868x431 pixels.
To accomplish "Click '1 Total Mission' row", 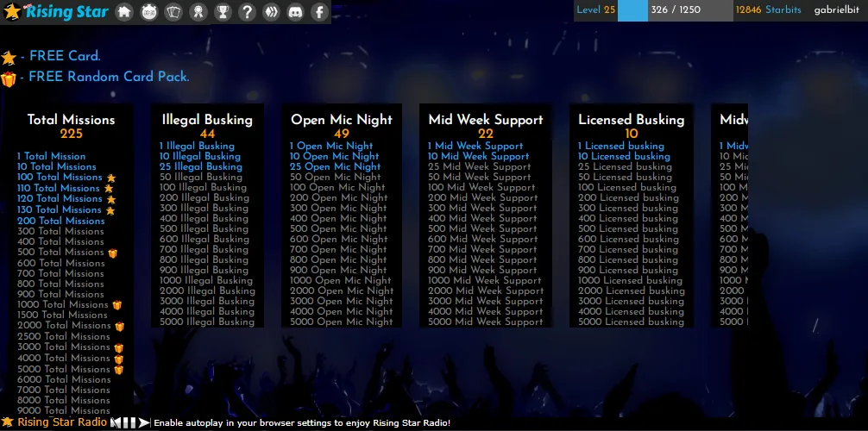I will pyautogui.click(x=51, y=156).
